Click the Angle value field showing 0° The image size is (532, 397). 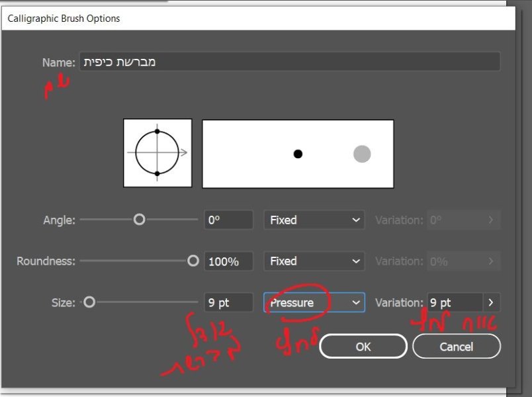tap(228, 220)
